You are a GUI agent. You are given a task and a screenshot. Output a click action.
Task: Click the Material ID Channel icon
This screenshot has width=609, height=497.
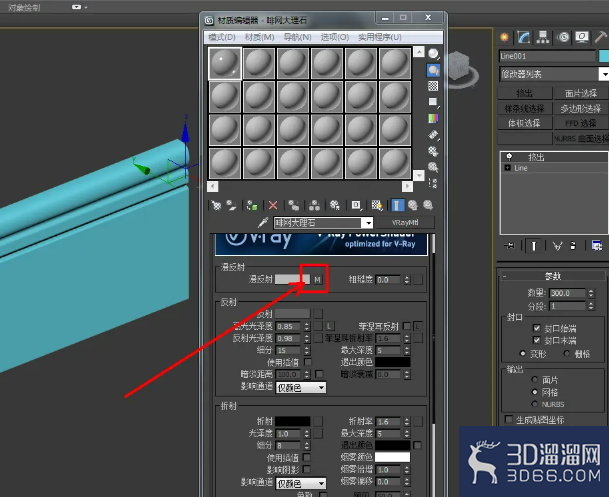coord(356,205)
